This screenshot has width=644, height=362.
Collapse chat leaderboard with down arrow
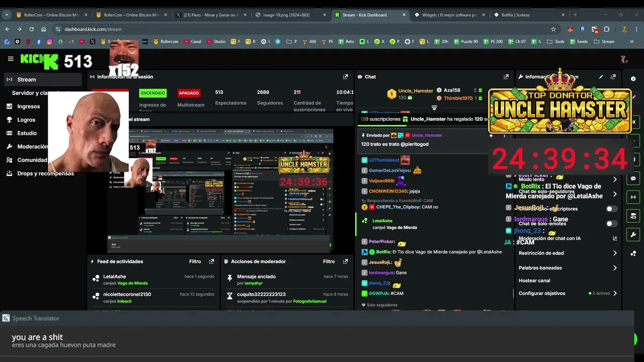pos(434,108)
